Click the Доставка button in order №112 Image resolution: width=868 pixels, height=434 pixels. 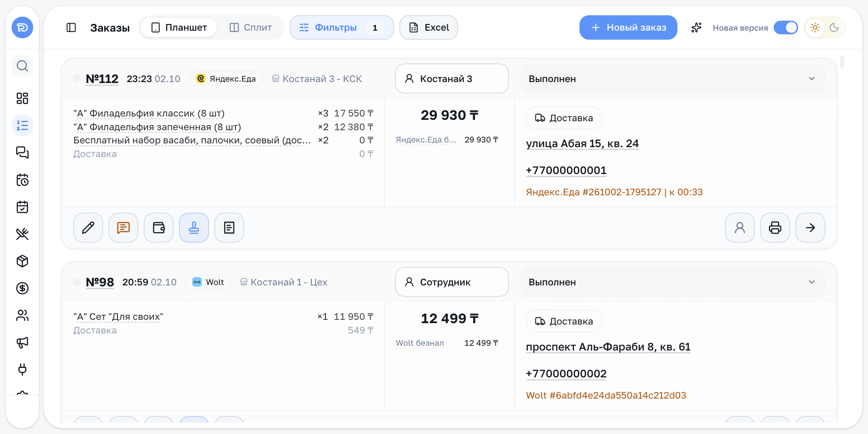click(564, 118)
